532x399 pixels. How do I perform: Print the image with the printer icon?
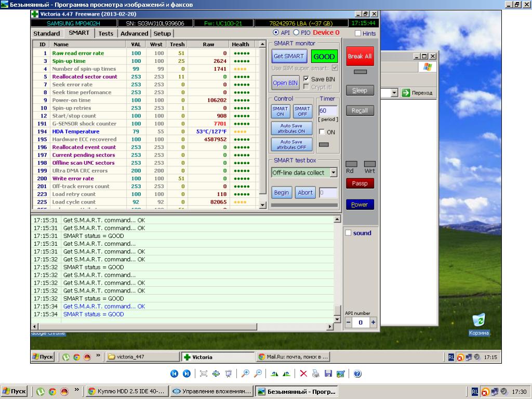click(x=315, y=374)
